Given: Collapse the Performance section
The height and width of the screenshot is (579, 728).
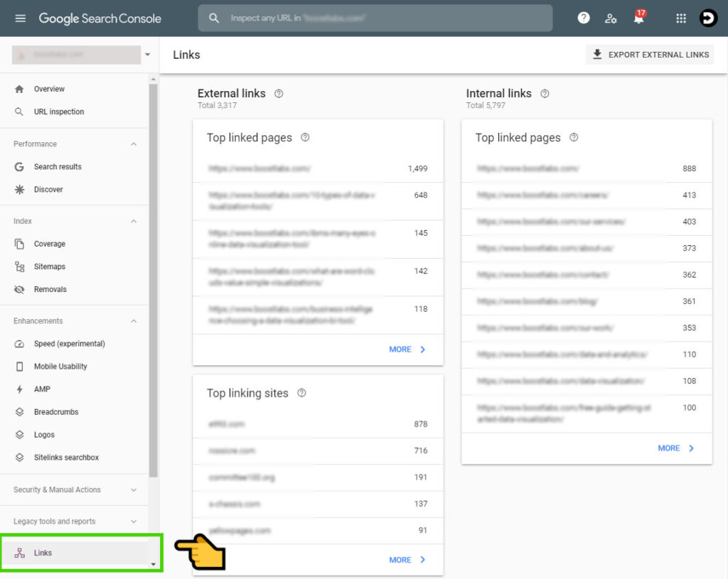Looking at the screenshot, I should tap(134, 144).
